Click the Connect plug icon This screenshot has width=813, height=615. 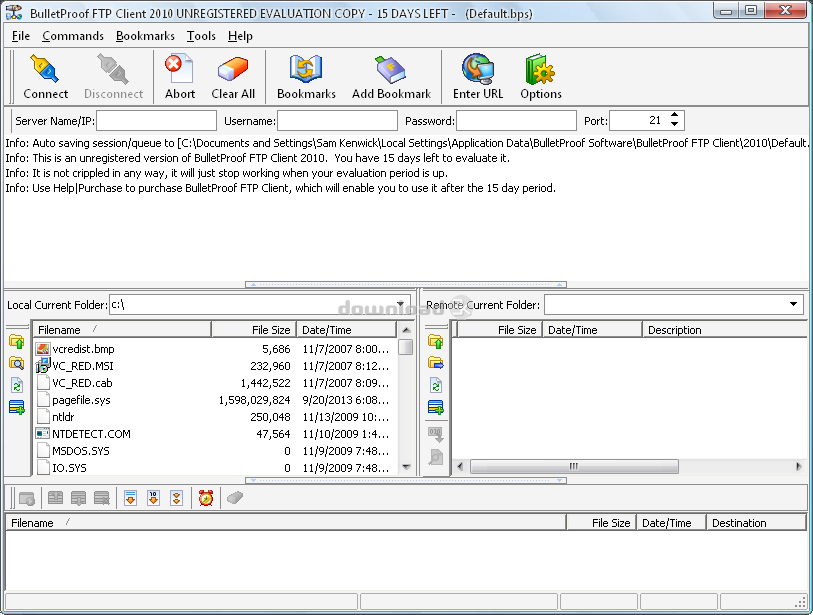[45, 69]
